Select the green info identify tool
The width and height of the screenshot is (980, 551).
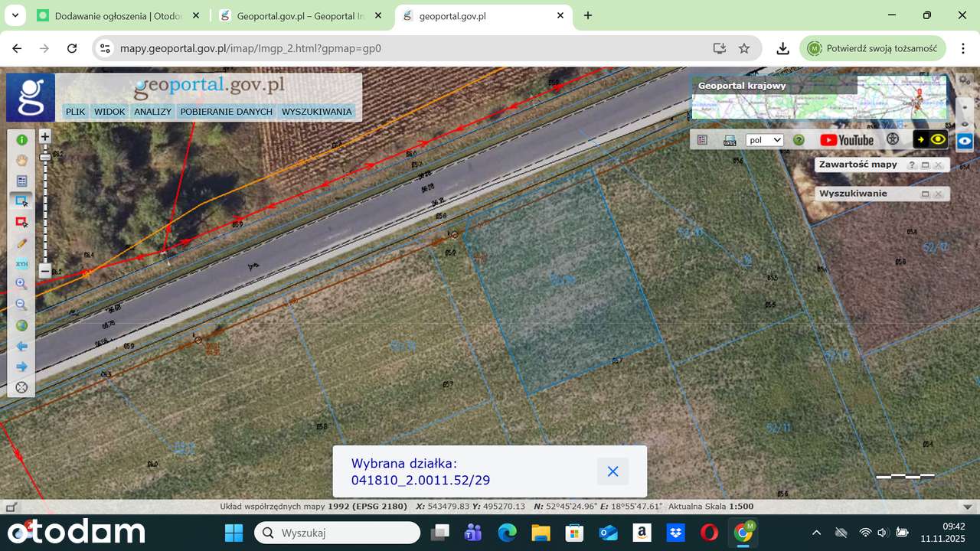[x=21, y=139]
